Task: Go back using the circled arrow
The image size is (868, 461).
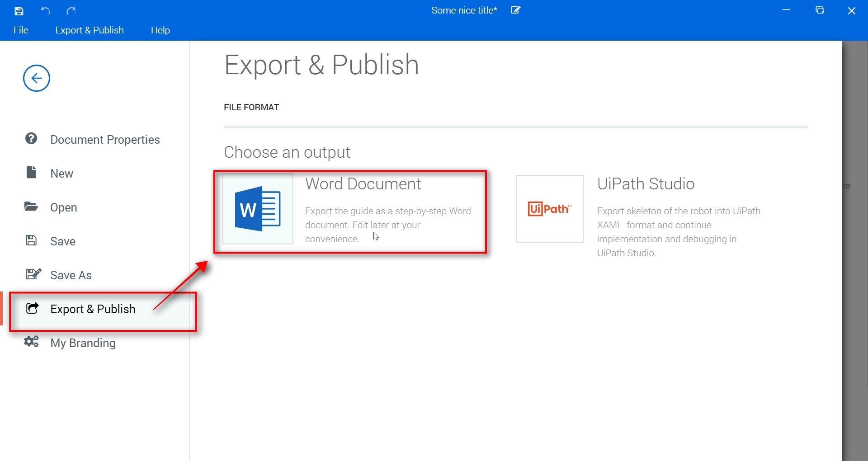Action: [37, 78]
